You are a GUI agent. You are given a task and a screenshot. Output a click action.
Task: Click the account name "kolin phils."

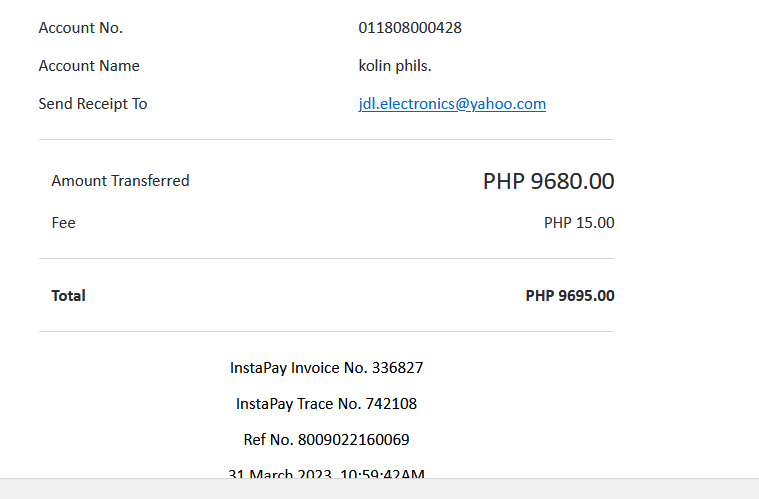click(395, 66)
